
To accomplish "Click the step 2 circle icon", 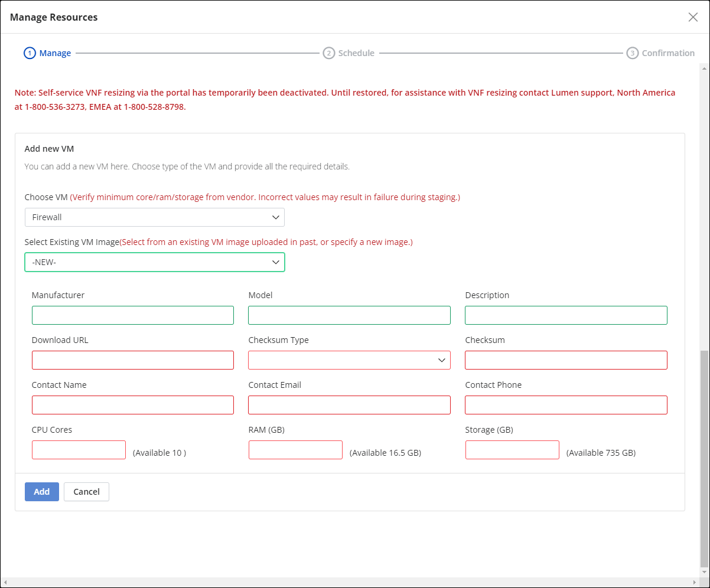I will [329, 53].
